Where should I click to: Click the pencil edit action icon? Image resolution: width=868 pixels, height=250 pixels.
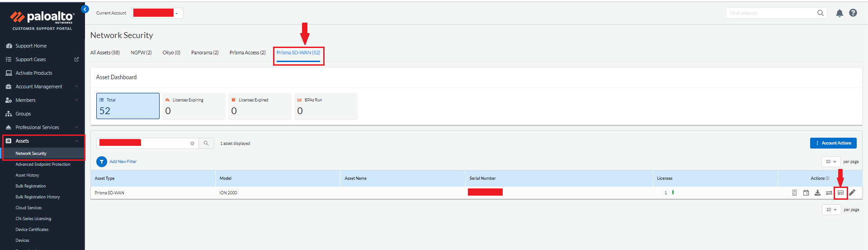852,192
